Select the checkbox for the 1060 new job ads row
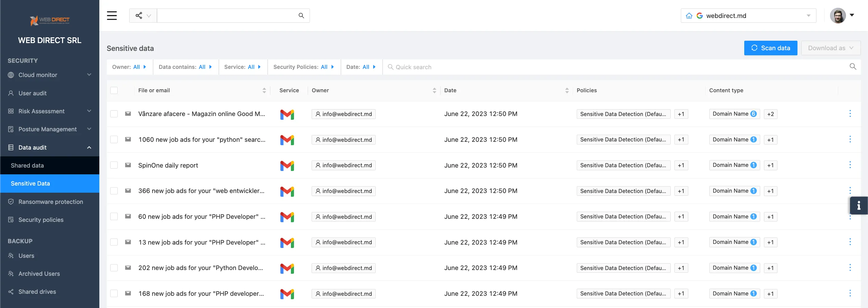The width and height of the screenshot is (868, 308). pyautogui.click(x=114, y=140)
